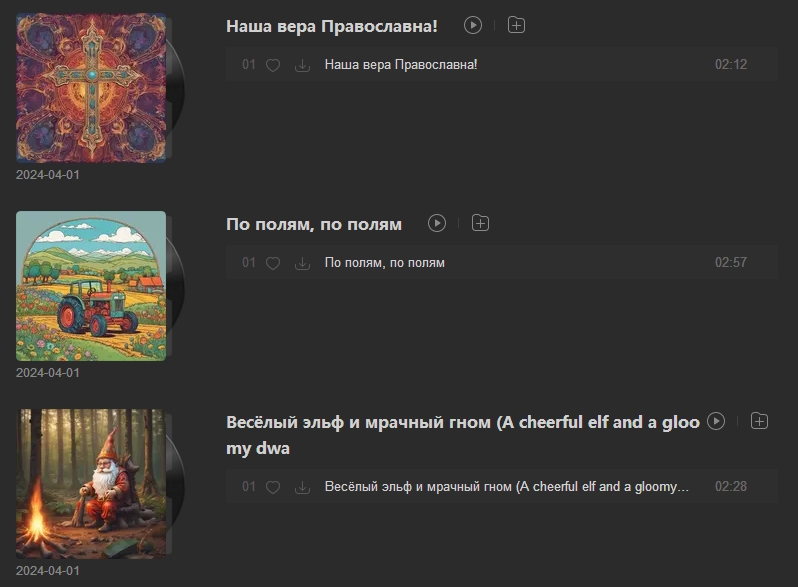The height and width of the screenshot is (587, 798).
Task: Open the ornate cross album cover
Action: pyautogui.click(x=91, y=88)
